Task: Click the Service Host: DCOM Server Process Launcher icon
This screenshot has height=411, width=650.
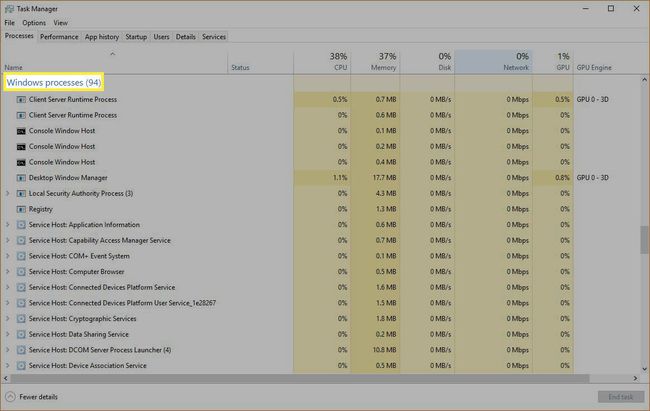Action: (21, 350)
